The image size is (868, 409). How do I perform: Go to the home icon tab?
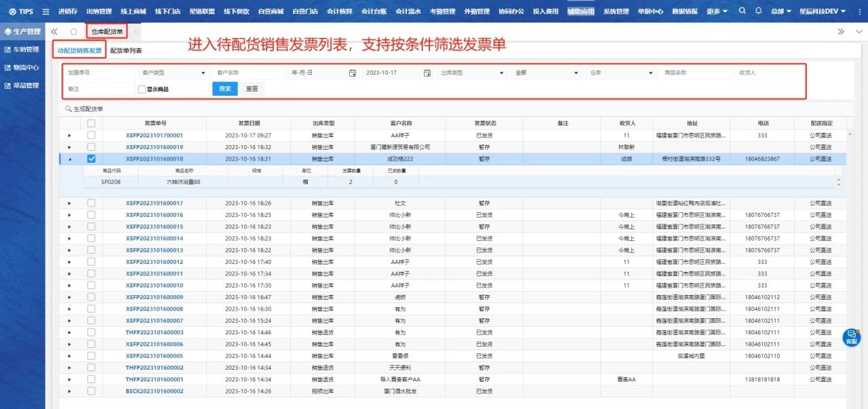tap(73, 32)
